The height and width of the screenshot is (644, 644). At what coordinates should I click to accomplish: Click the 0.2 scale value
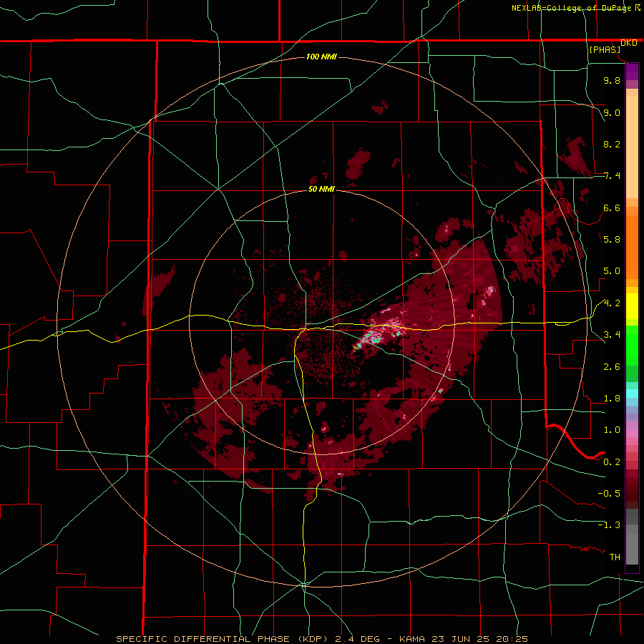[x=612, y=462]
